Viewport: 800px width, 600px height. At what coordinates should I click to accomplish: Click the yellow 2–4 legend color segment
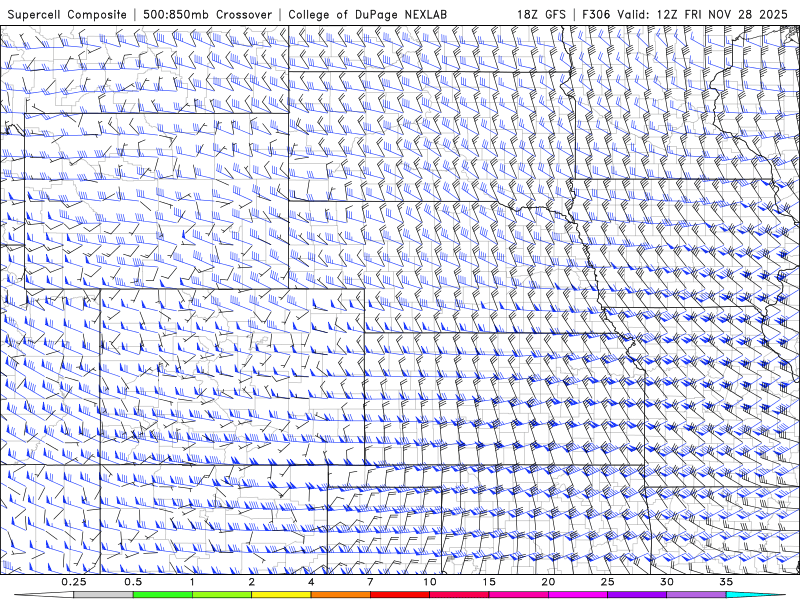281,595
